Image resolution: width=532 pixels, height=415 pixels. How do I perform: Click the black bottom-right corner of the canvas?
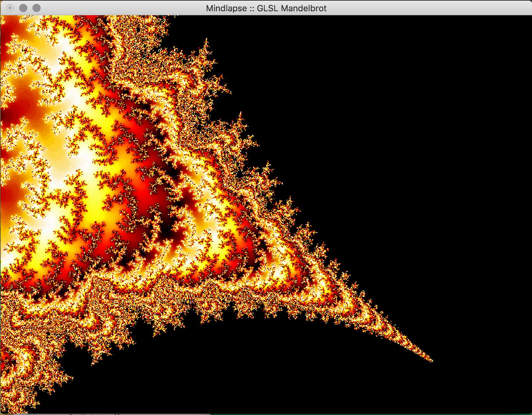[521, 405]
